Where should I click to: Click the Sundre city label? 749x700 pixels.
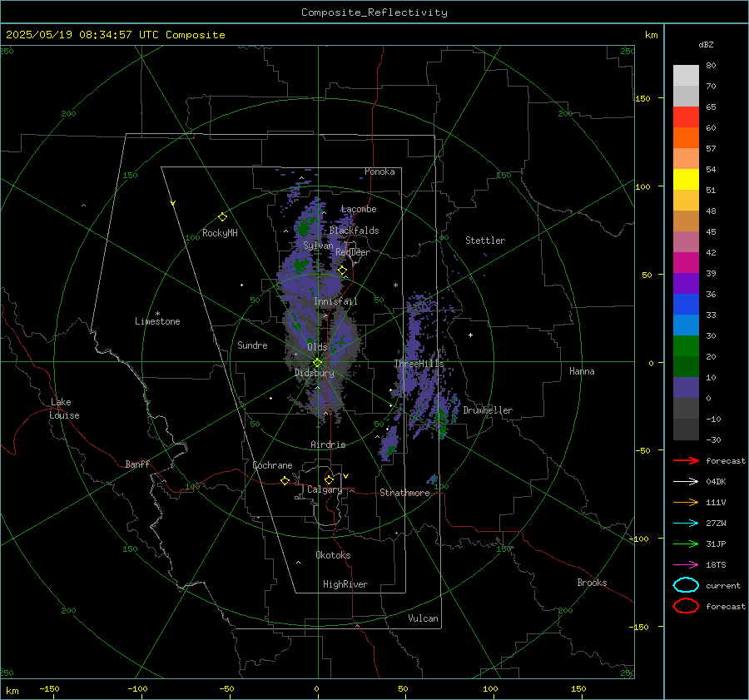click(x=252, y=345)
